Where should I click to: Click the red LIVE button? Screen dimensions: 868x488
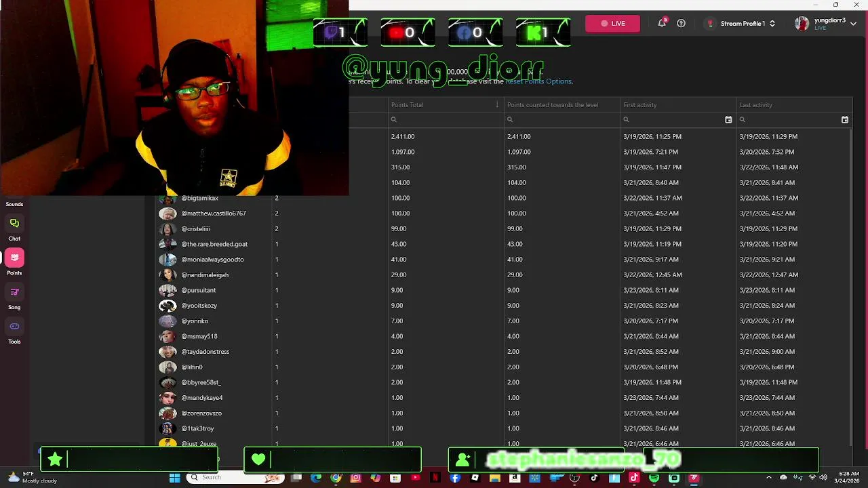pyautogui.click(x=612, y=23)
